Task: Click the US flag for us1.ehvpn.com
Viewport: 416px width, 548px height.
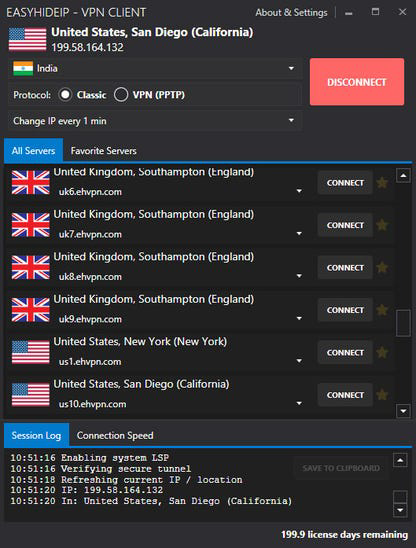Action: [30, 352]
